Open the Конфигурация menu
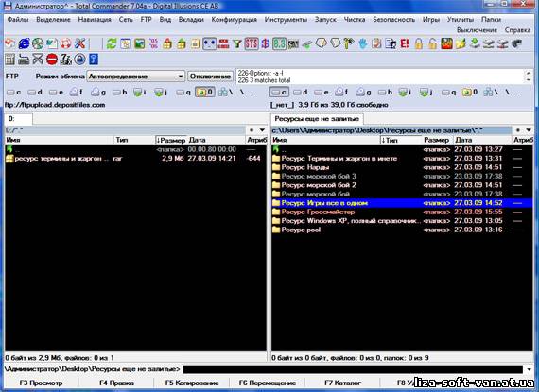Screen dimensions: 539x392 pyautogui.click(x=235, y=20)
